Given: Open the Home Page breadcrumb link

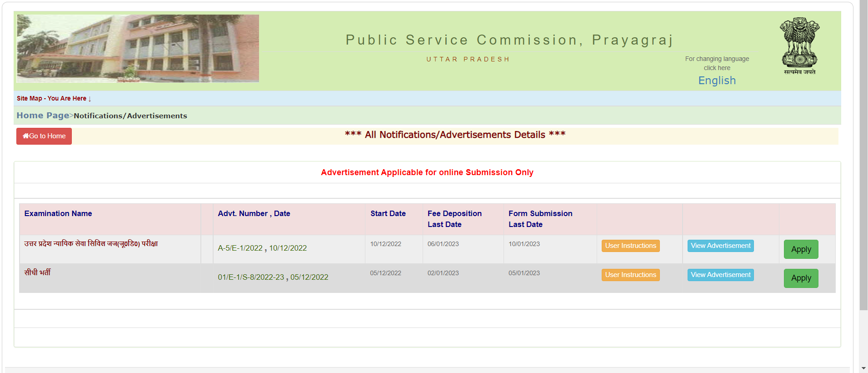Looking at the screenshot, I should click(x=43, y=116).
